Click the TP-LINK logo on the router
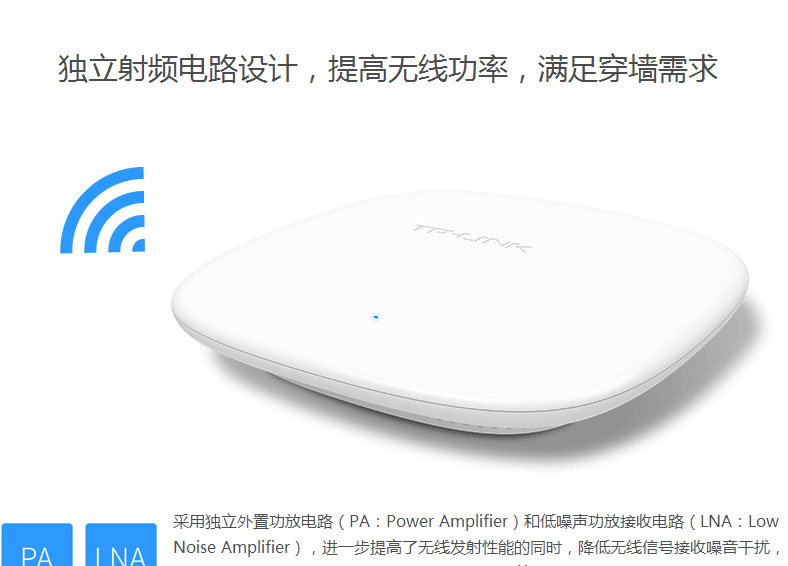This screenshot has height=566, width=788. coord(471,238)
